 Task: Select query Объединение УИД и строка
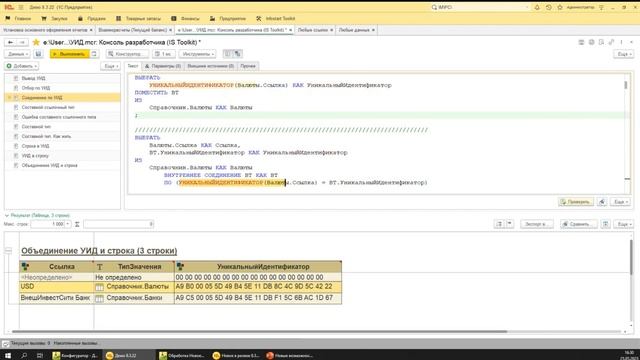[62, 165]
